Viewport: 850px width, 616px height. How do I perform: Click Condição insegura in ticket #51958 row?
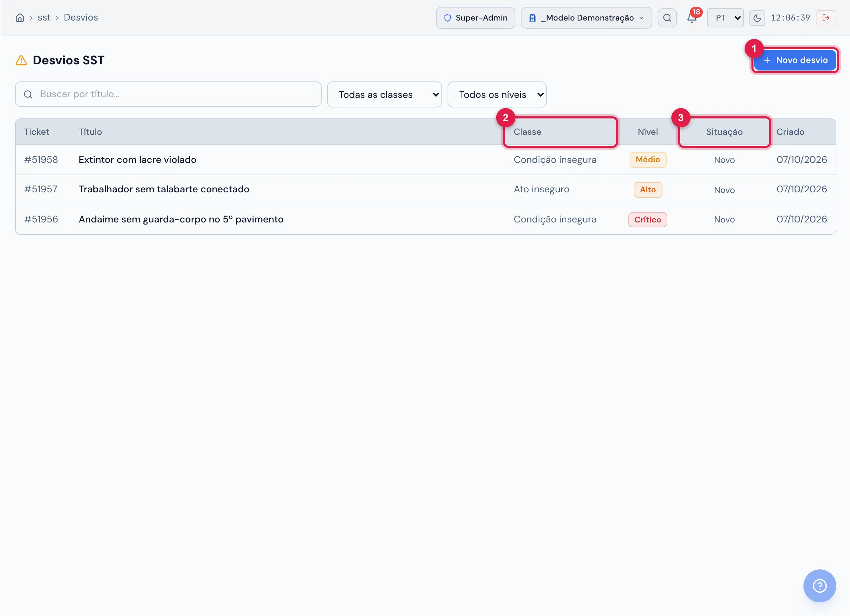point(555,160)
